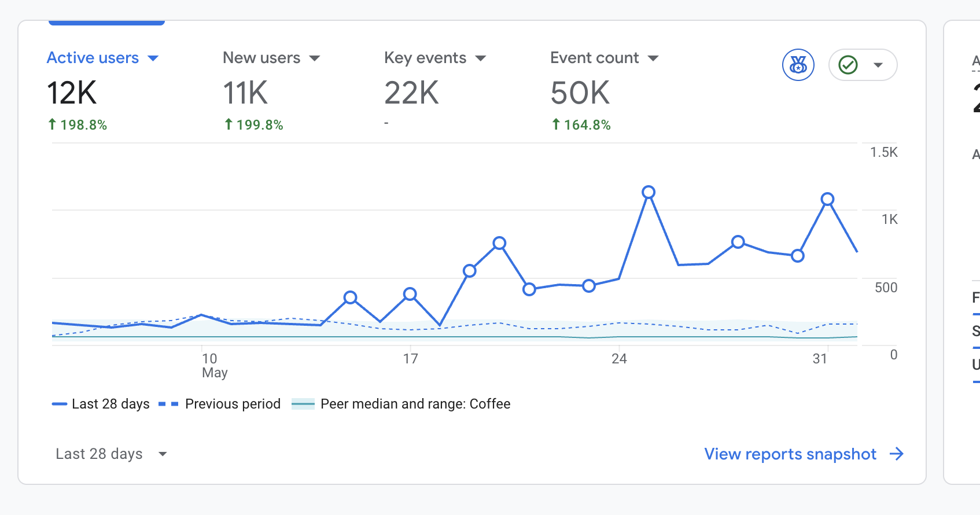Click the benchmarking medal icon

point(798,65)
